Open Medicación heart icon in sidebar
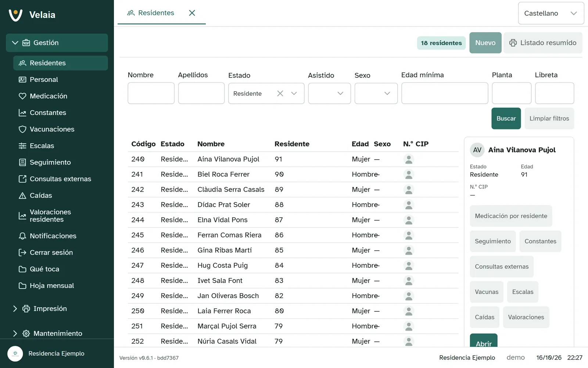 coord(22,96)
